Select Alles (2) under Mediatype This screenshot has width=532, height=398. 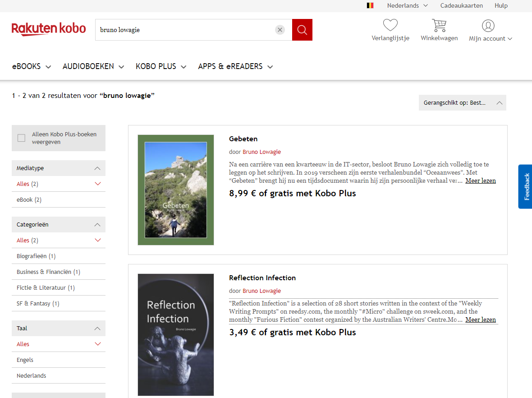pos(58,184)
